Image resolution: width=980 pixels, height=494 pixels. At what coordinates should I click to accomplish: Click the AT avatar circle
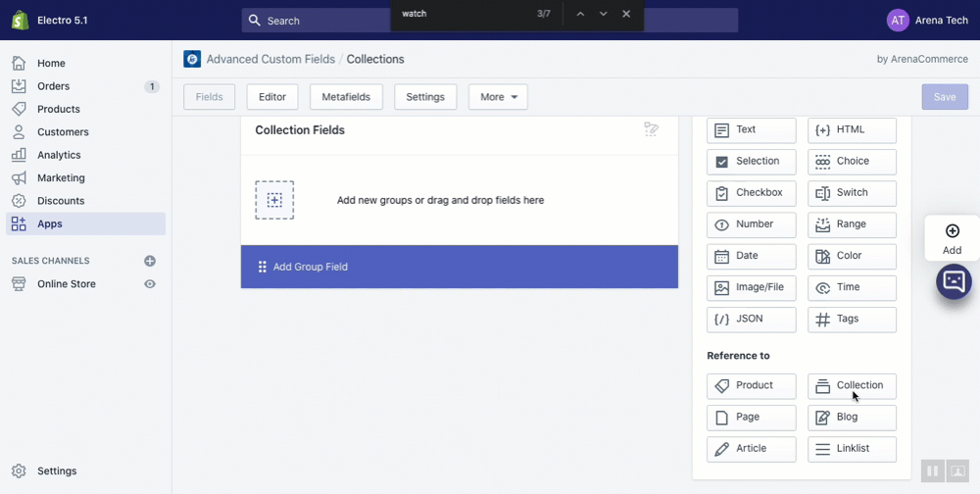(x=898, y=20)
